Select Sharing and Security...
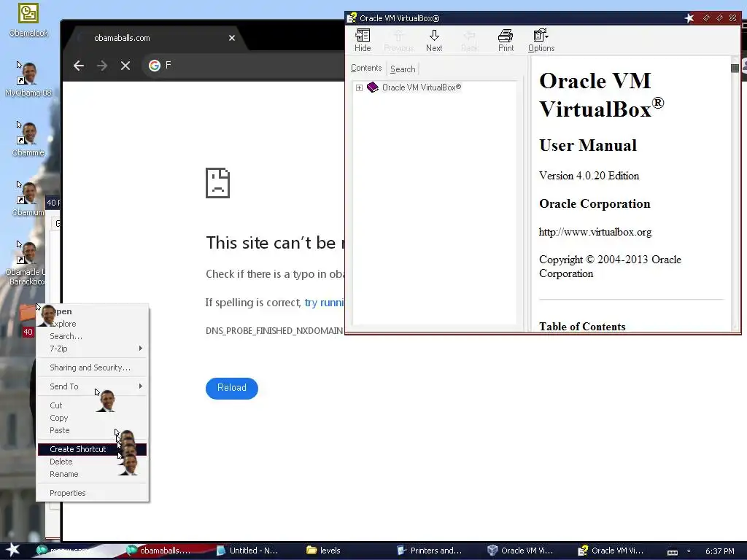The image size is (747, 560). pos(93,367)
